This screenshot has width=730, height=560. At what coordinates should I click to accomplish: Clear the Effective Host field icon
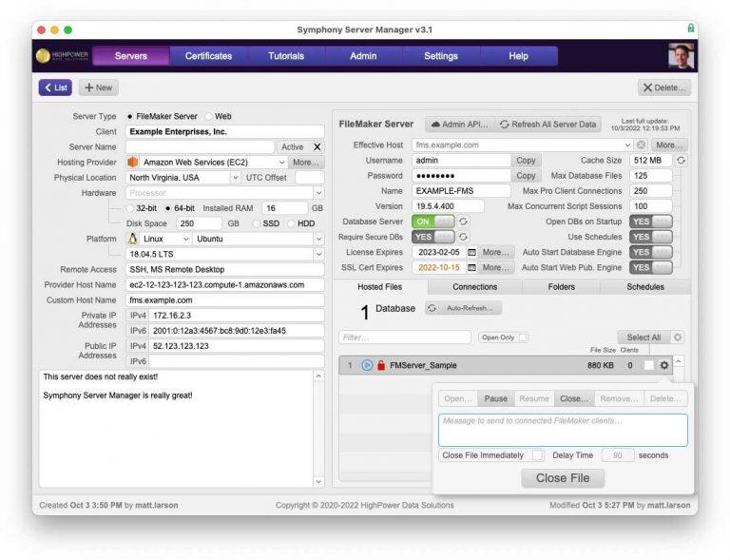click(x=641, y=145)
